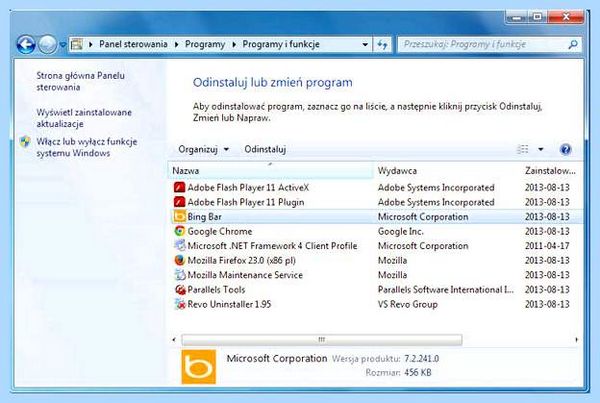Image resolution: width=600 pixels, height=403 pixels.
Task: Open Help via the blue question mark icon
Action: tap(565, 149)
